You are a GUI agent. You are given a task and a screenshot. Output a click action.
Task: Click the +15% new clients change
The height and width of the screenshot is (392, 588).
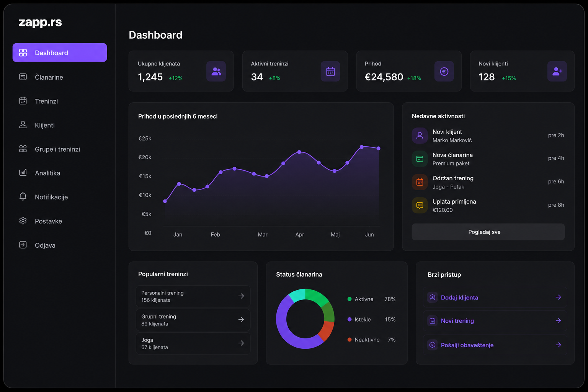(x=509, y=78)
